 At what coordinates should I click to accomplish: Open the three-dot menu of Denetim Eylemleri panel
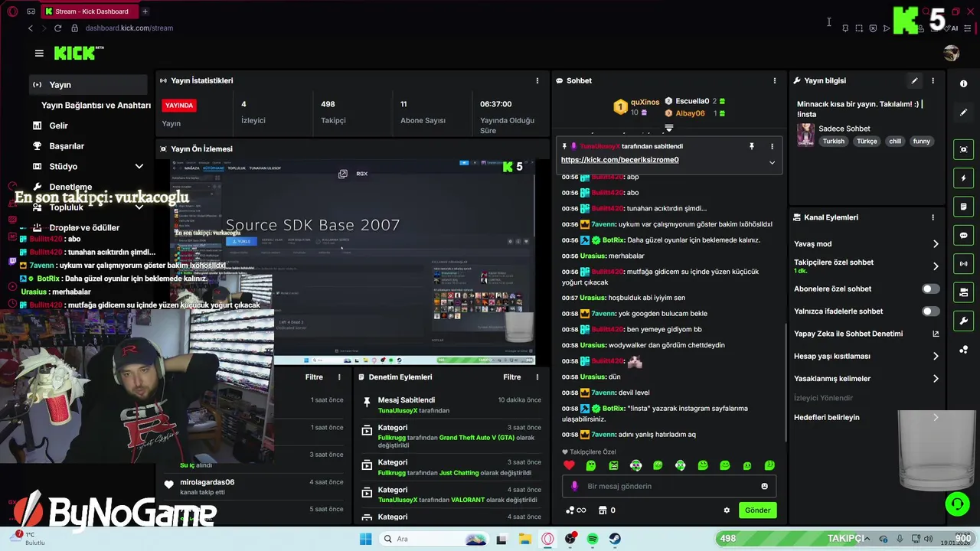coord(537,377)
